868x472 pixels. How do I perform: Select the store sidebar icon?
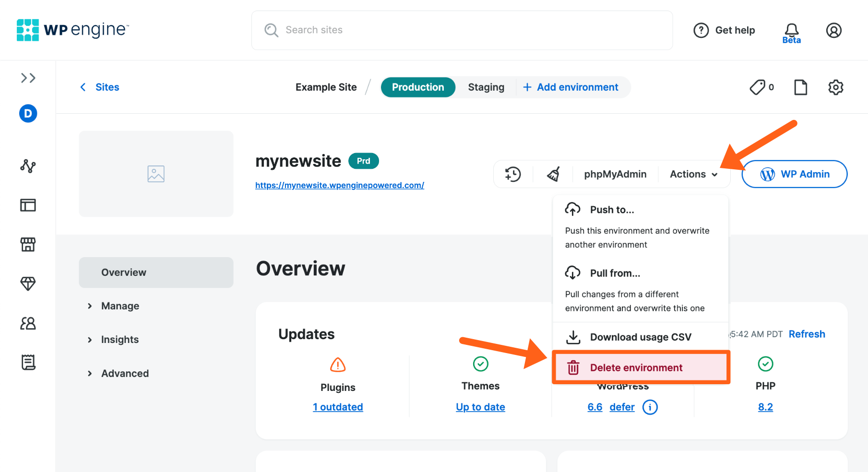[28, 245]
